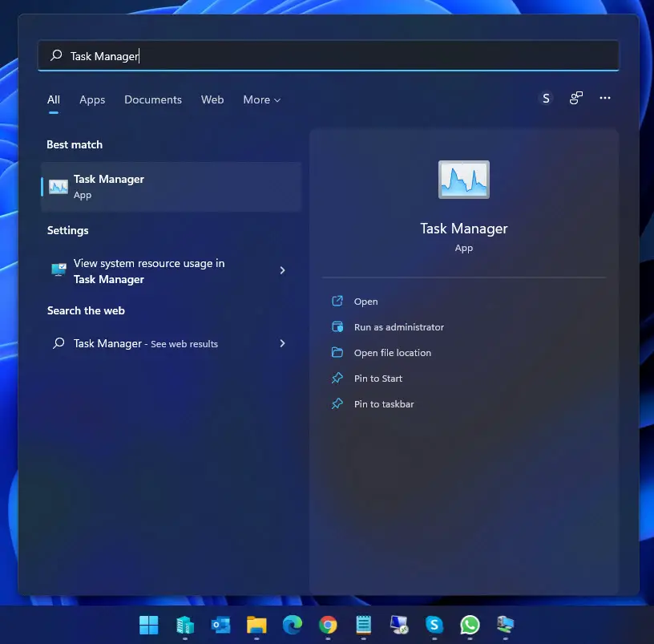Launch Google Chrome from the taskbar
654x644 pixels.
click(x=327, y=625)
